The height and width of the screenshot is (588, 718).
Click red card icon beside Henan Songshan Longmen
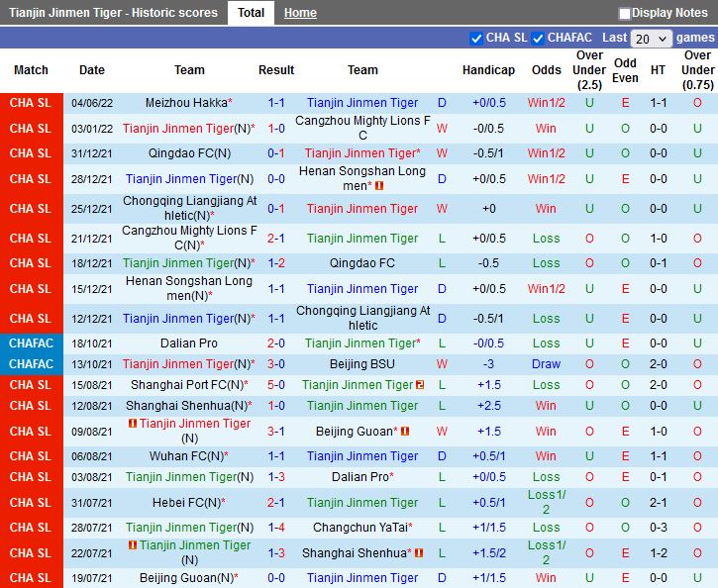[379, 186]
